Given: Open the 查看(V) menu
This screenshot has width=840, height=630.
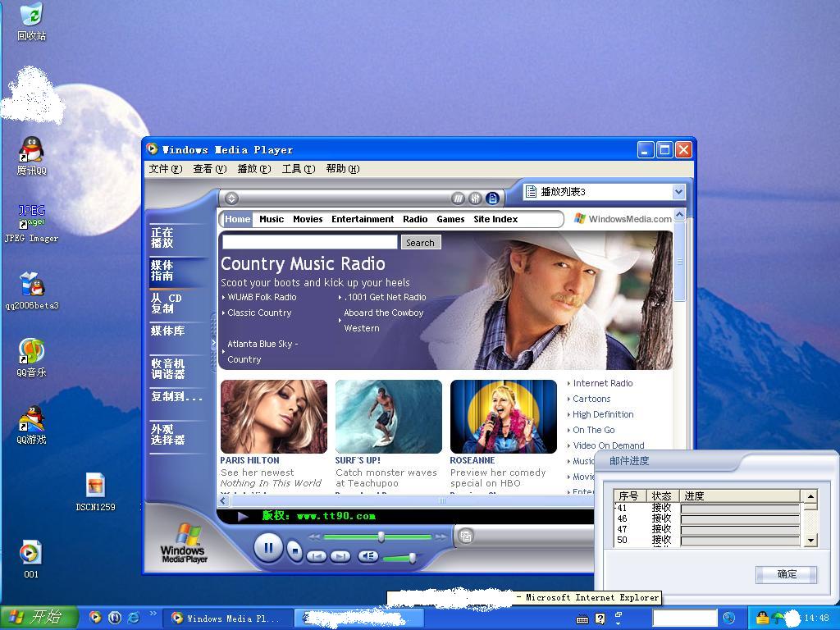Looking at the screenshot, I should point(210,169).
